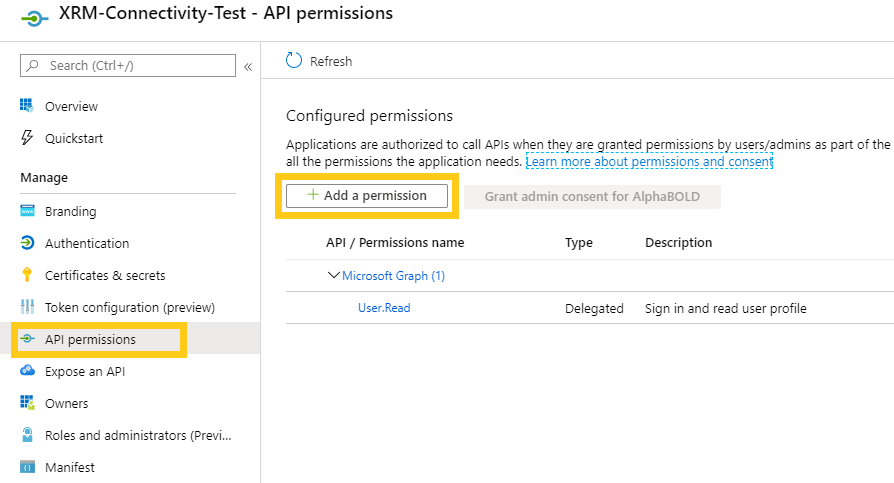The width and height of the screenshot is (894, 483).
Task: Collapse the Microsoft Graph permissions group
Action: click(x=334, y=275)
